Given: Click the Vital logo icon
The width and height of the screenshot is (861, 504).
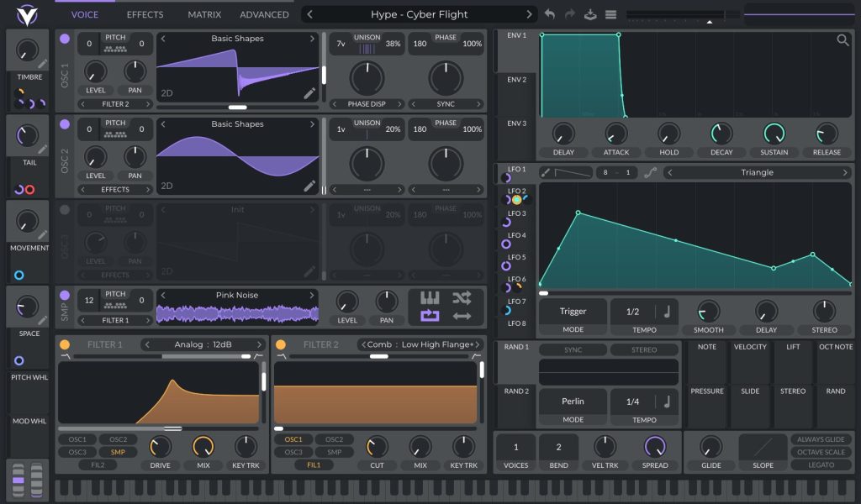Looking at the screenshot, I should [26, 15].
